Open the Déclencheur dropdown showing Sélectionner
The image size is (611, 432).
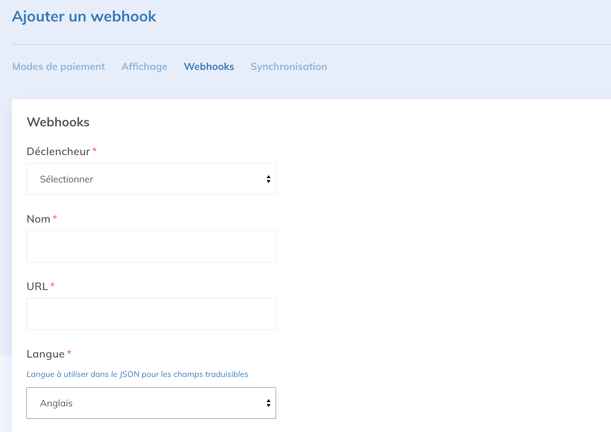[150, 179]
